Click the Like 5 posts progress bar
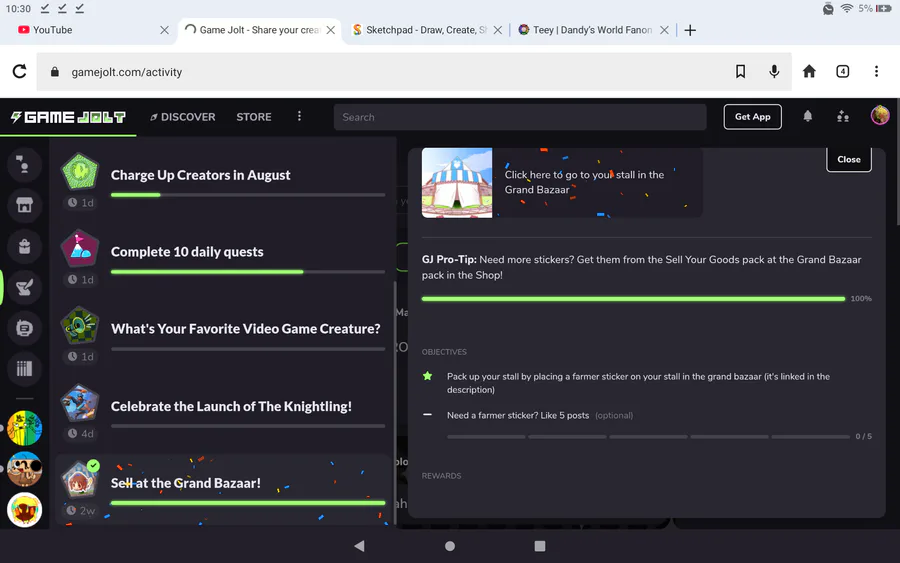900x563 pixels. [x=648, y=437]
